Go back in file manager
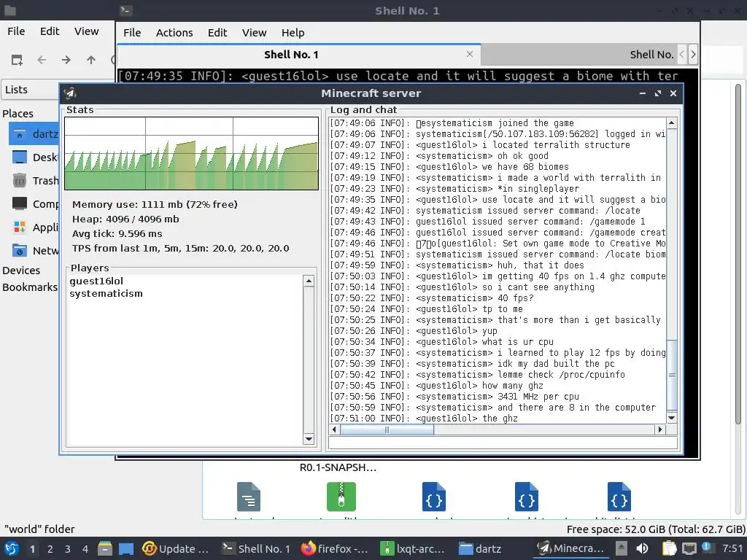Image resolution: width=747 pixels, height=560 pixels. tap(42, 60)
